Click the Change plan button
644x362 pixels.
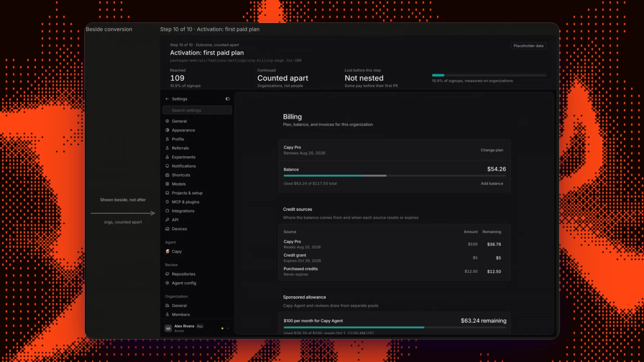click(x=492, y=150)
